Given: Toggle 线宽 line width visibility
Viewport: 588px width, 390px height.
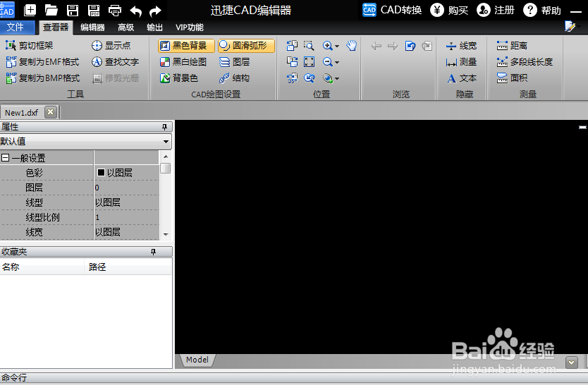Looking at the screenshot, I should coord(461,46).
